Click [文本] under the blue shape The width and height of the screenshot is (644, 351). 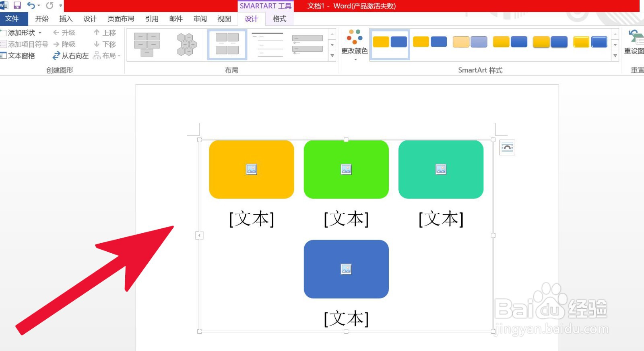click(346, 319)
